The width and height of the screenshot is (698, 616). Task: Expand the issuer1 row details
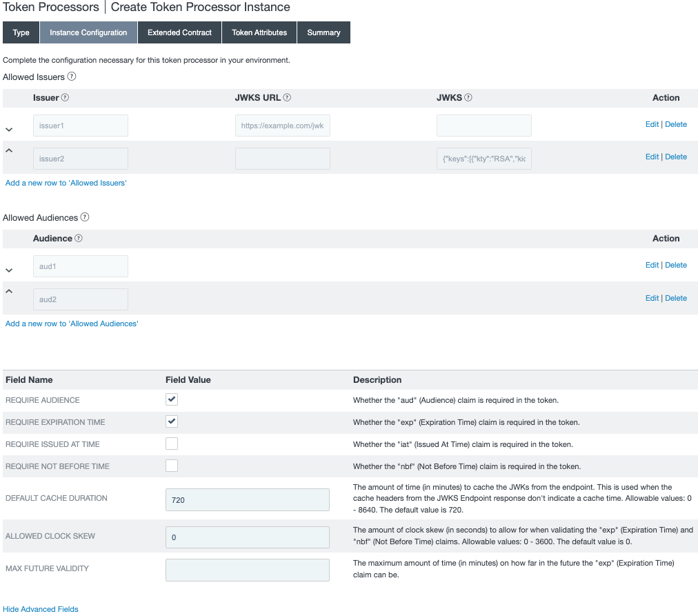pyautogui.click(x=10, y=128)
